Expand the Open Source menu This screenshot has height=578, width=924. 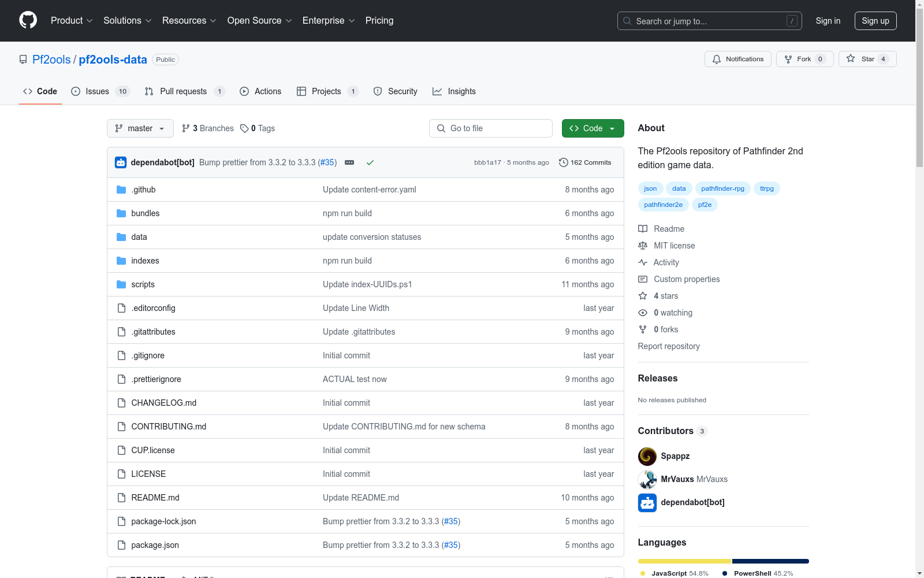[x=260, y=21]
